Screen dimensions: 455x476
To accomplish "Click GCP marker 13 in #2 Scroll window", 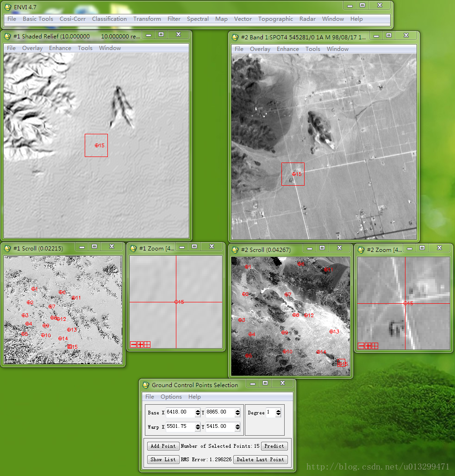I will [x=331, y=332].
